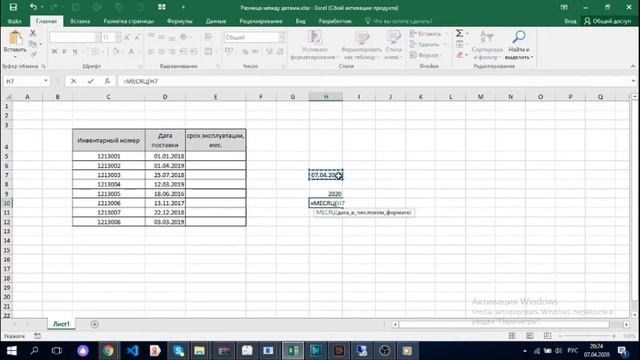Align cell content to vertical middle

(162, 37)
